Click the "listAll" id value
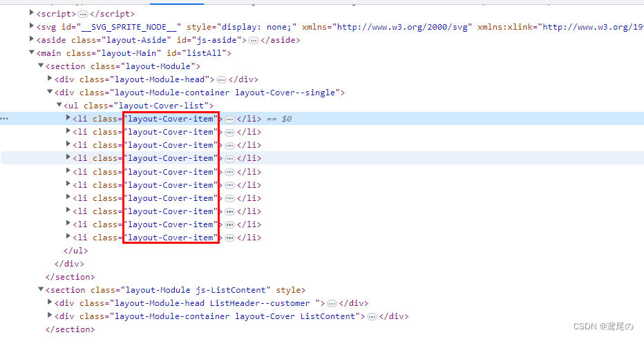This screenshot has width=644, height=337. pyautogui.click(x=204, y=53)
